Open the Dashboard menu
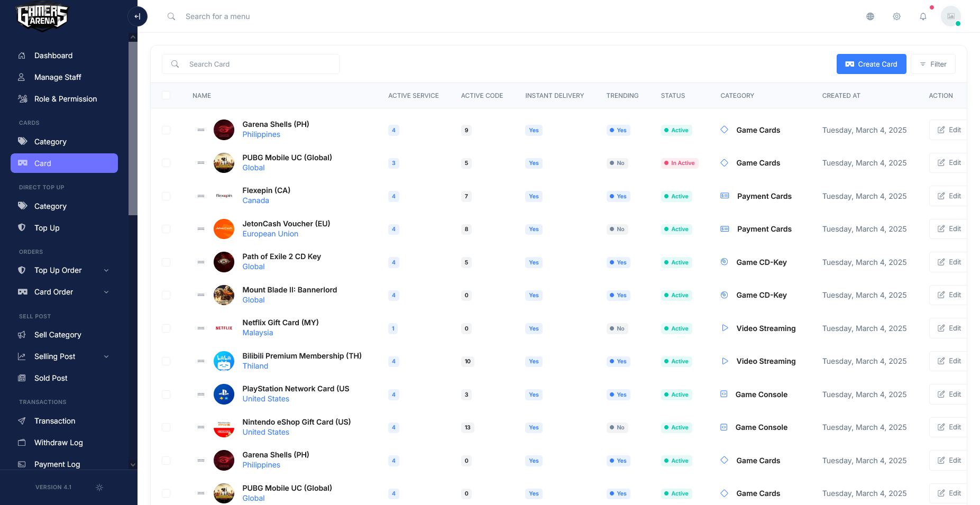980x505 pixels. (64, 56)
